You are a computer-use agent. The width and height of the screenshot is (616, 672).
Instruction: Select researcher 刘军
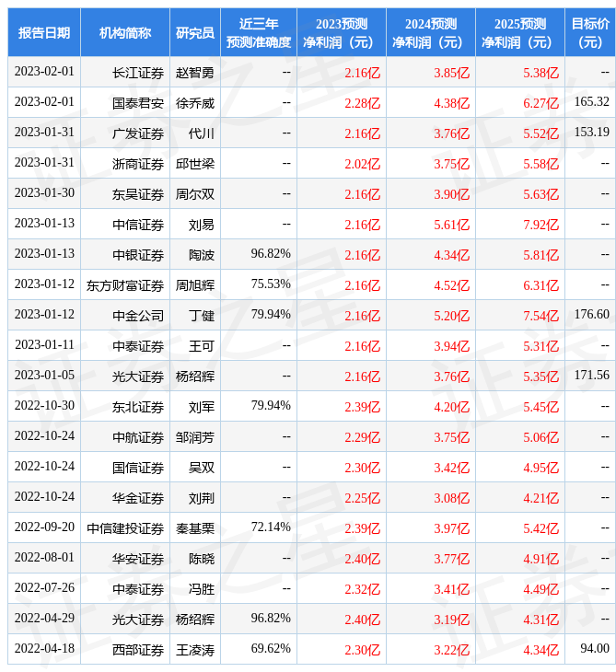coord(202,408)
